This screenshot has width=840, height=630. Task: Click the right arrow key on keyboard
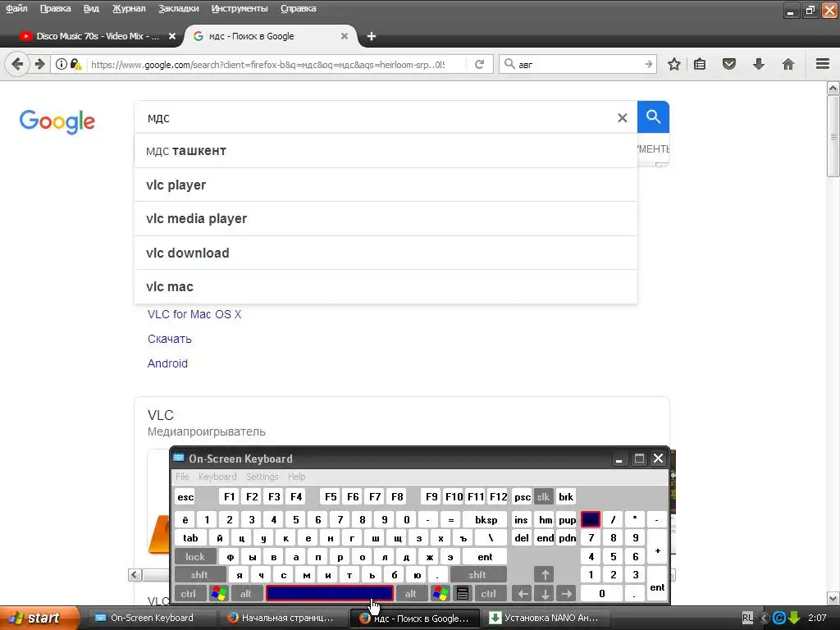point(566,594)
